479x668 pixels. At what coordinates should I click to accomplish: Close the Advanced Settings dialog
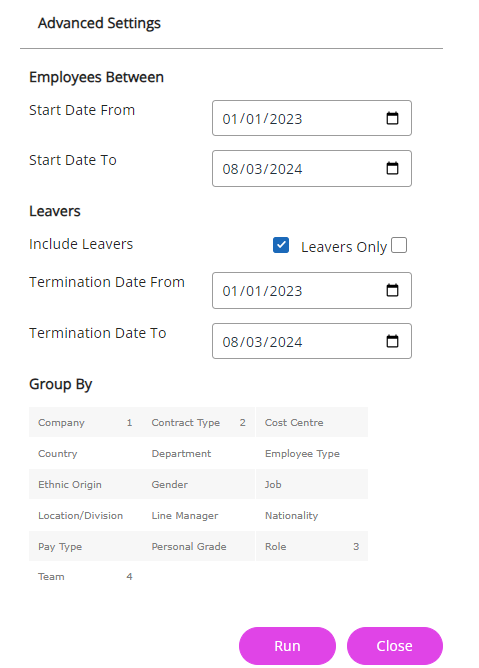pos(395,646)
